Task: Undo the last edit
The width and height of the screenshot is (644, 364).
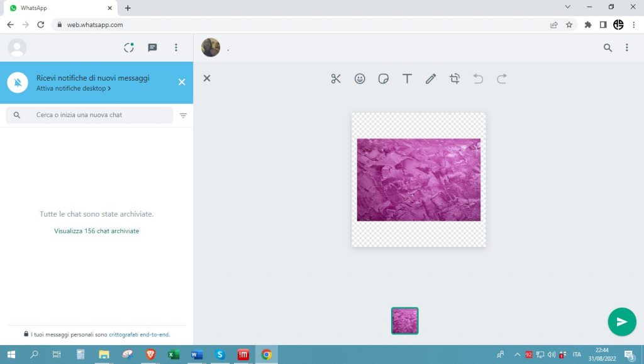Action: (478, 79)
